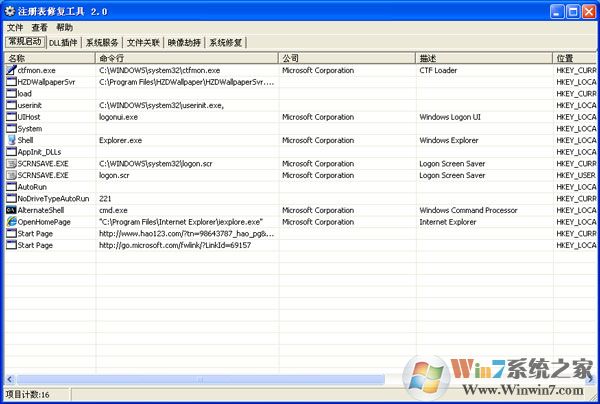Select the userinit entry name
Image resolution: width=600 pixels, height=404 pixels.
click(x=29, y=105)
